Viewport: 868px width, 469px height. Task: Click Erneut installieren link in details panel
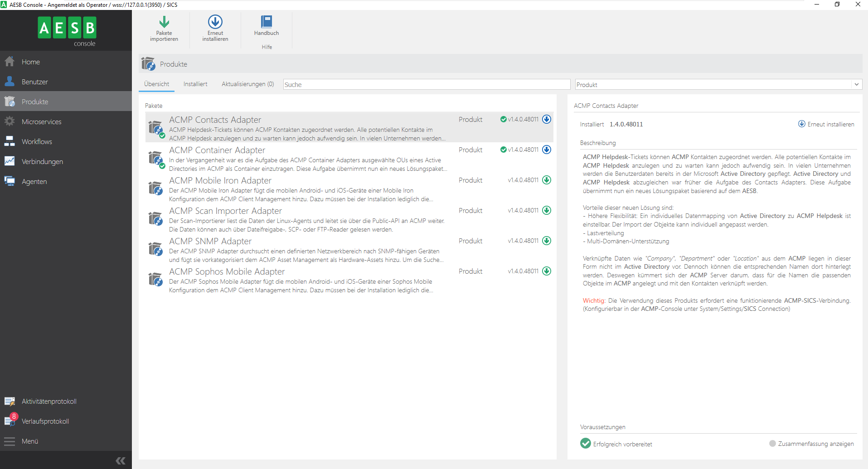[826, 124]
